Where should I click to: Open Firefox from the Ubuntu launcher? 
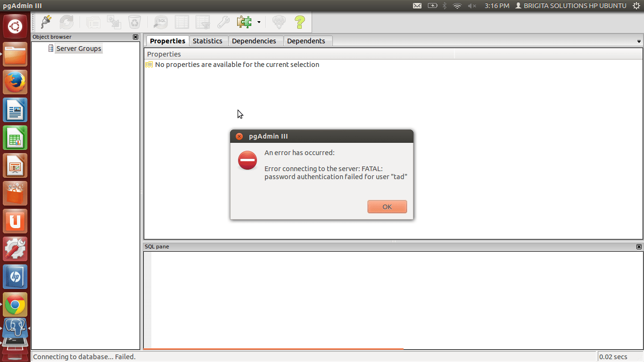click(15, 82)
